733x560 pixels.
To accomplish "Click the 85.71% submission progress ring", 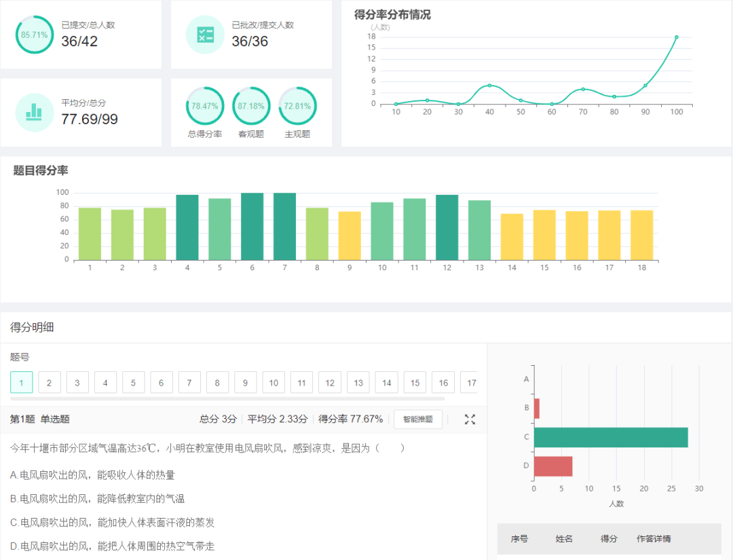I will click(35, 35).
